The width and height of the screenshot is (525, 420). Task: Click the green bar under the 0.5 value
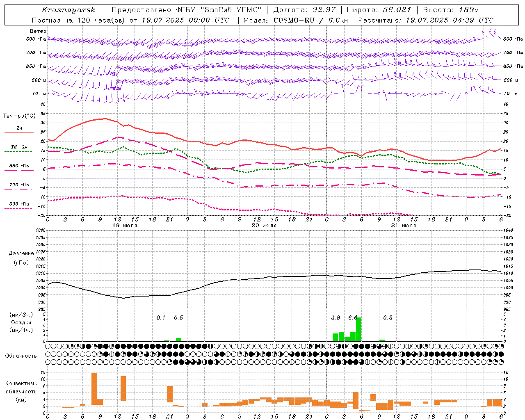coord(178,340)
